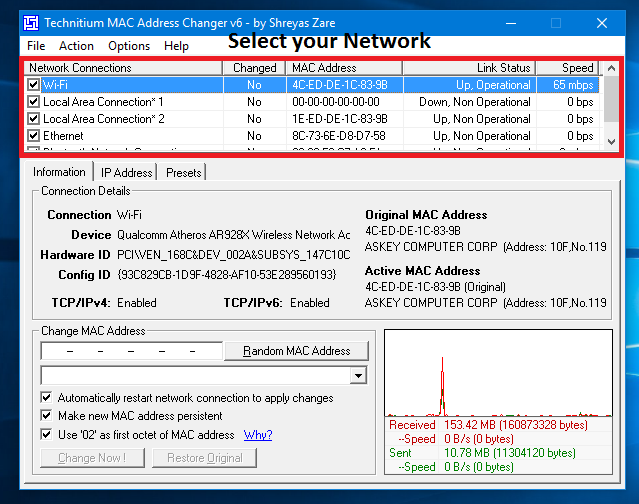Select the Wi-Fi connection row
Screen dimensions: 639x504
[312, 85]
